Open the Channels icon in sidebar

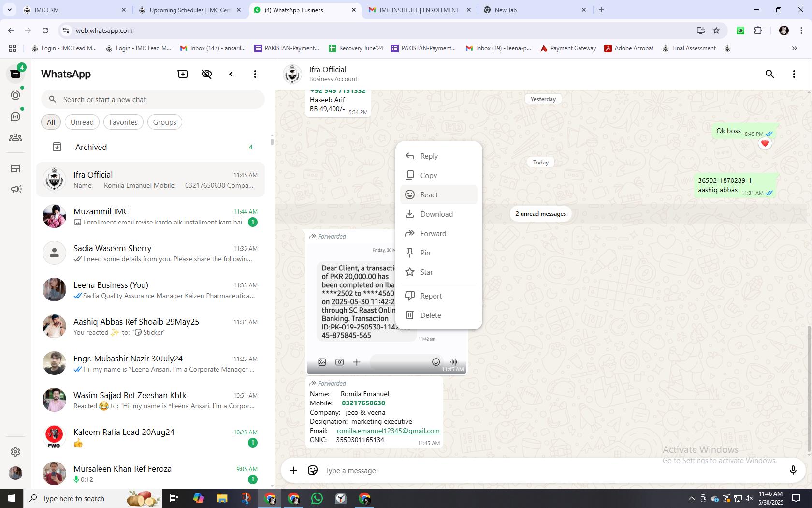[x=15, y=117]
